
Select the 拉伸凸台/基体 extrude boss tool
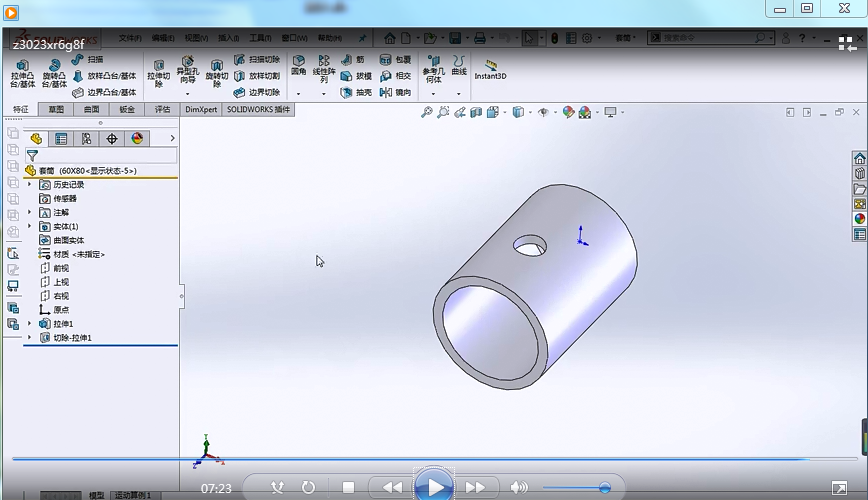[22, 72]
